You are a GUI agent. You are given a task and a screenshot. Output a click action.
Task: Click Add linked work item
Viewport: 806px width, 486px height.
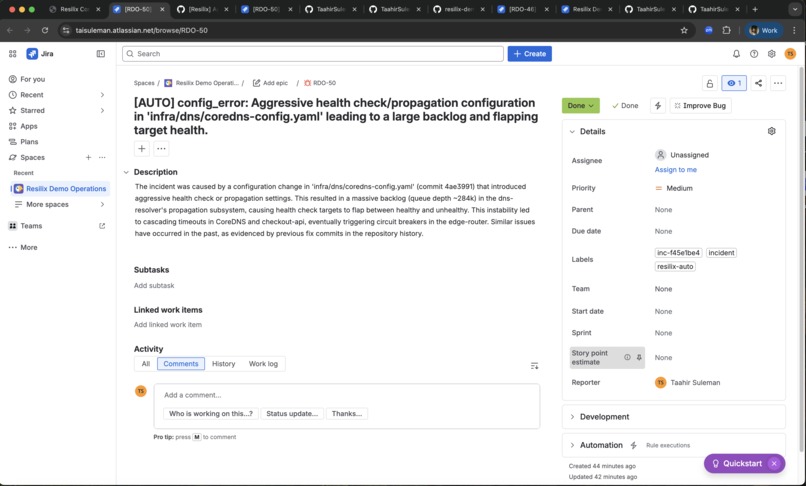click(x=168, y=325)
